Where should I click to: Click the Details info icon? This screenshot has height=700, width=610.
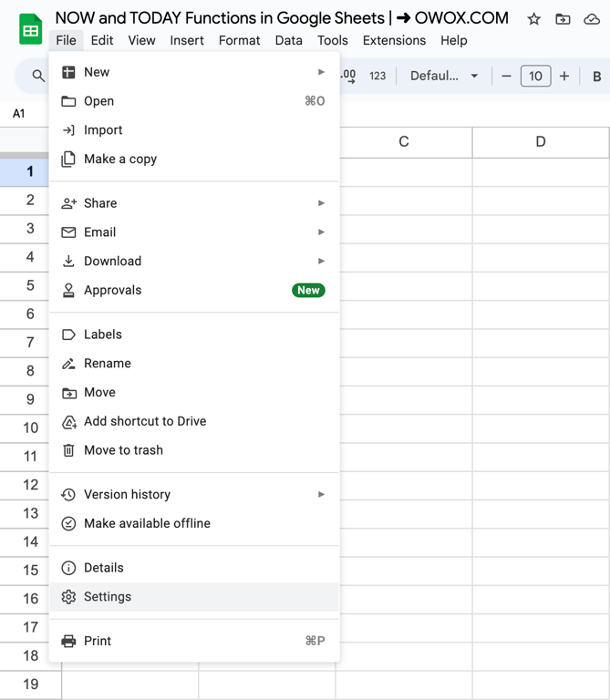(68, 568)
